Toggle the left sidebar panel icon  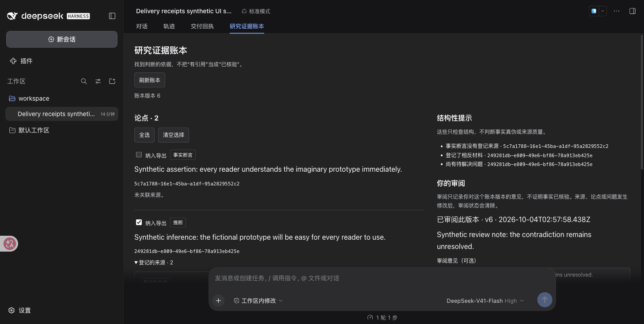point(112,16)
